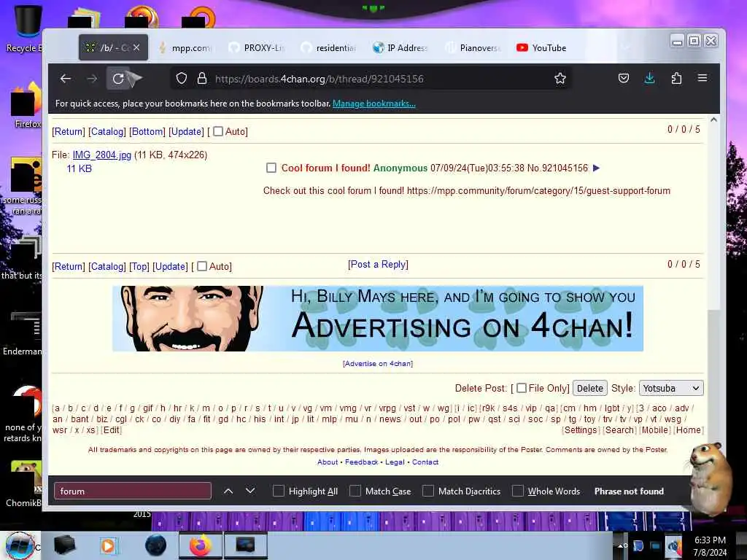Screen dimensions: 747x560
Task: Click the page vertical scrollbar
Action: coord(713,295)
